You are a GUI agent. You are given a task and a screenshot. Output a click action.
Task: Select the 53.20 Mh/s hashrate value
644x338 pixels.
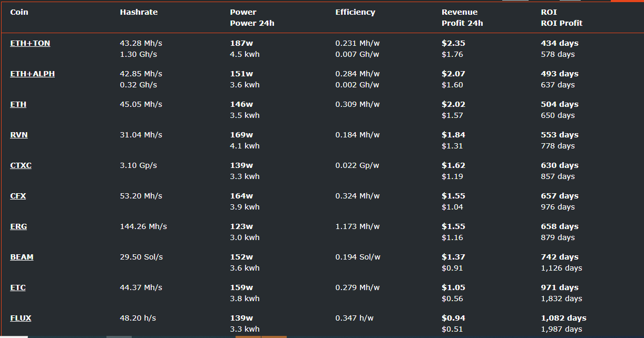point(141,196)
